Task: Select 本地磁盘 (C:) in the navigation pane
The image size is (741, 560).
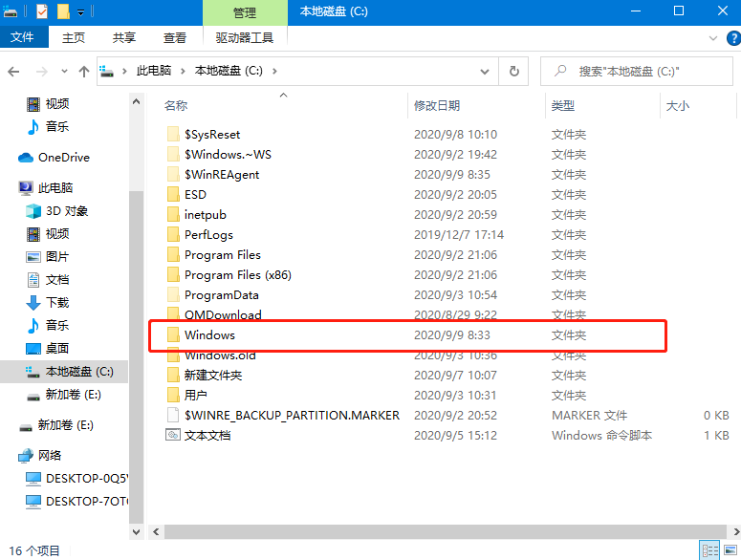Action: pyautogui.click(x=64, y=372)
